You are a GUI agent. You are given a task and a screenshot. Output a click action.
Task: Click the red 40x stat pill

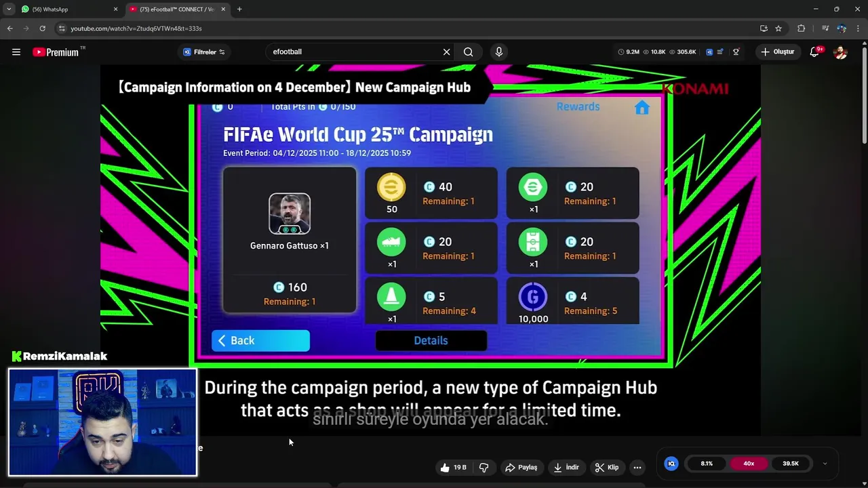pyautogui.click(x=749, y=464)
